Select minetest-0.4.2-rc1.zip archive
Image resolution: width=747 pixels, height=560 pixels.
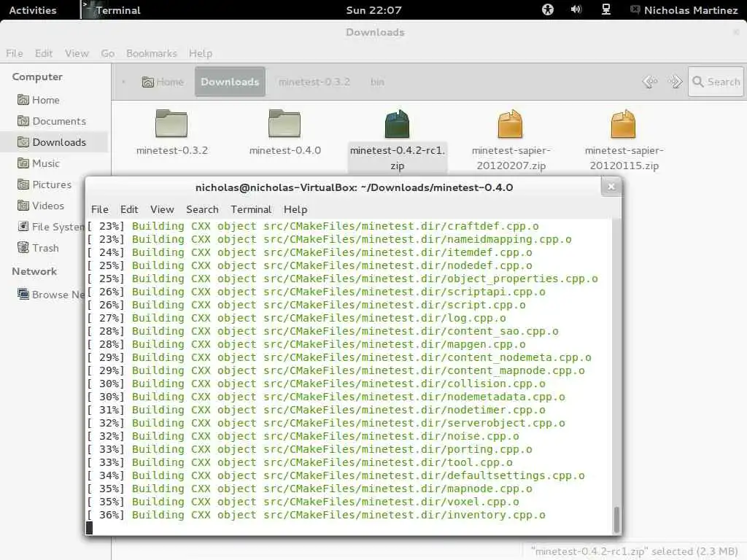point(398,141)
